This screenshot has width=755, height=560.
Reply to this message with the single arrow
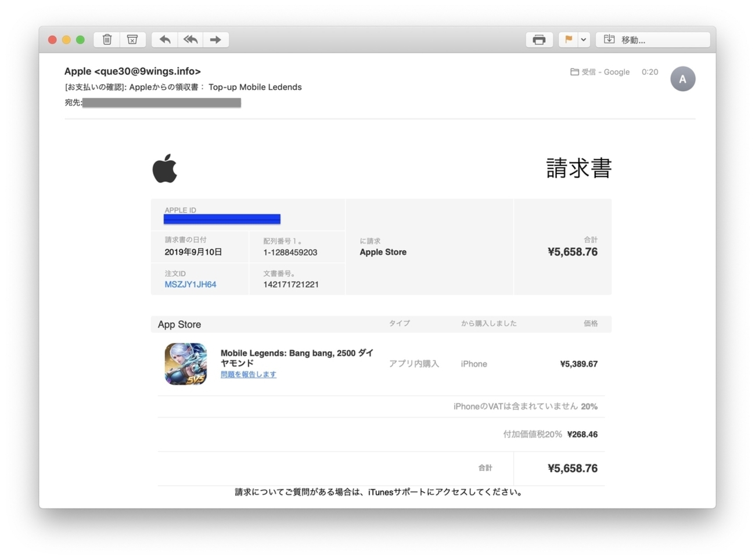165,39
